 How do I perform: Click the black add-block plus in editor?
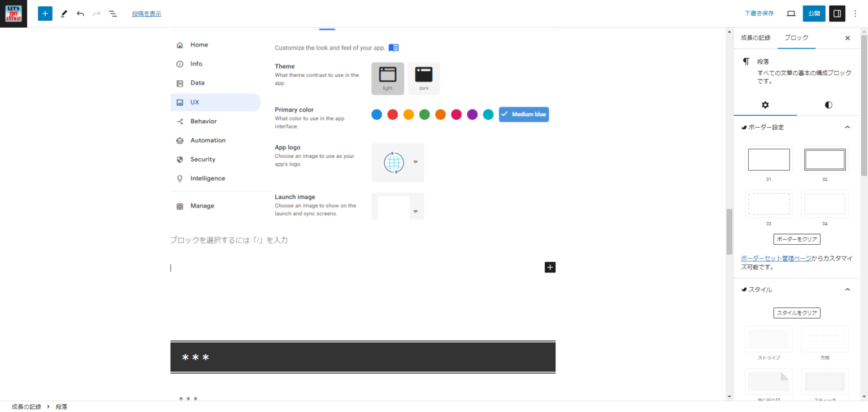coord(550,267)
